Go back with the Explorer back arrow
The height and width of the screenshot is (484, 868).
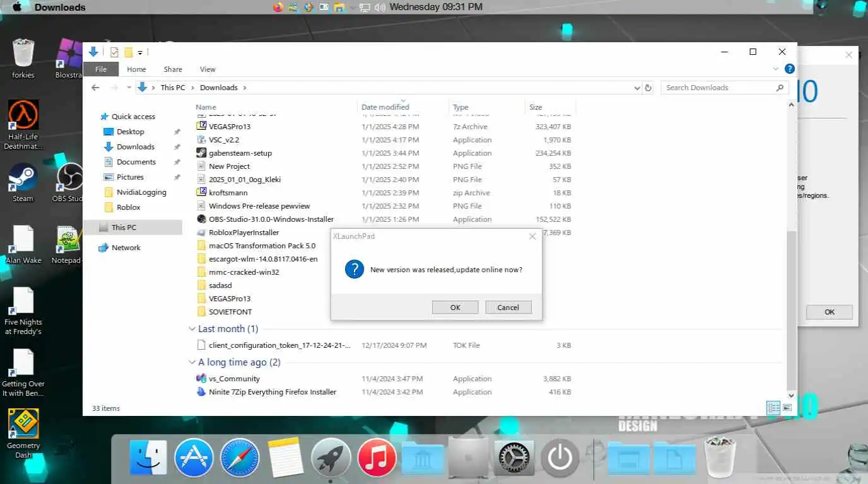tap(96, 88)
